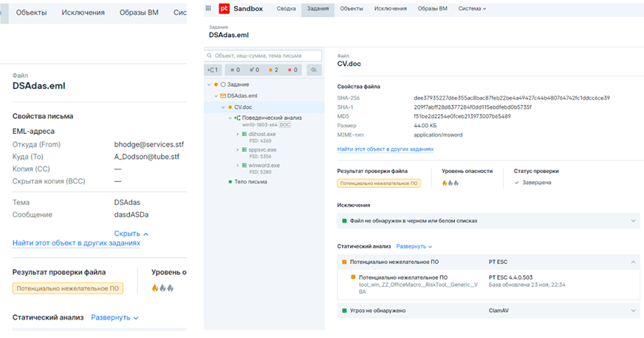Collapse the Задание tree node

[209, 84]
